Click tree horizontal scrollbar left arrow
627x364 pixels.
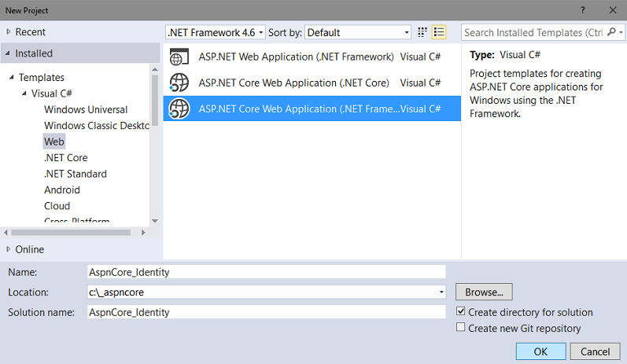pos(6,233)
